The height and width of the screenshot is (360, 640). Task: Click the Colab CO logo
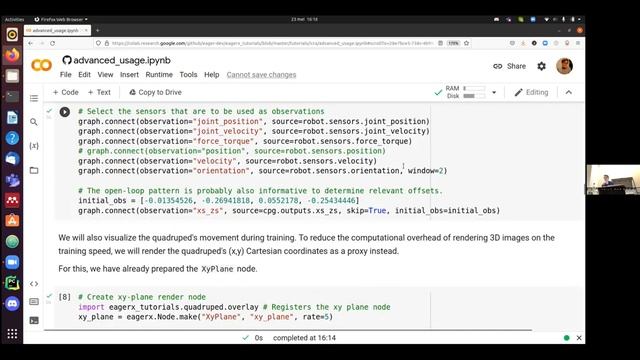(x=42, y=65)
